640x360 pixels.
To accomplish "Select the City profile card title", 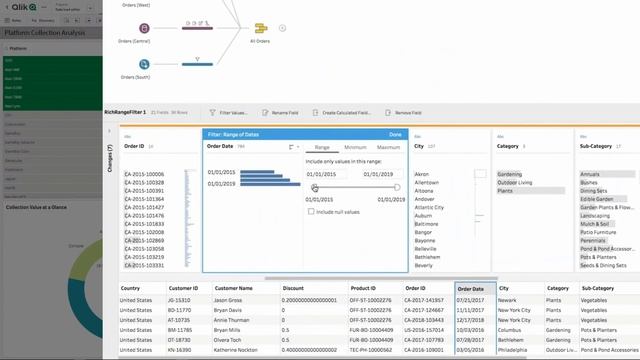I will [x=419, y=146].
